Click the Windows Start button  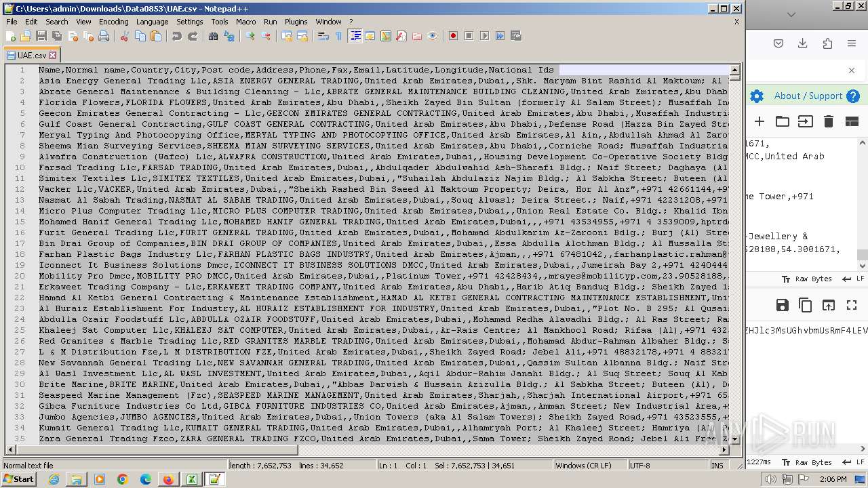[x=18, y=479]
